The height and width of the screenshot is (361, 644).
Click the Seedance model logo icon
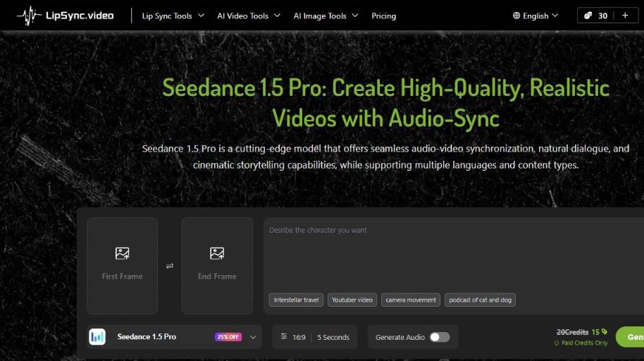pos(97,337)
